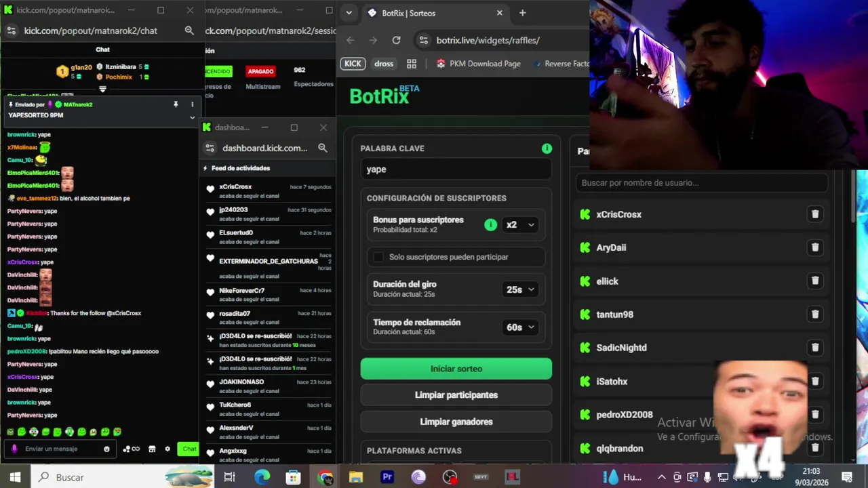Delete ellick from the participants list
Viewport: 868px width, 488px height.
(815, 281)
